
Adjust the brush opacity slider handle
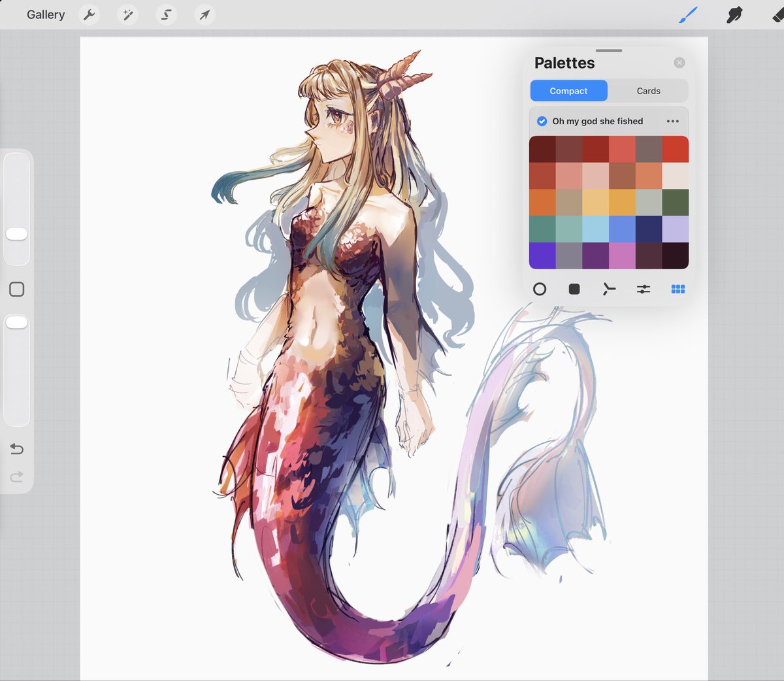(16, 322)
